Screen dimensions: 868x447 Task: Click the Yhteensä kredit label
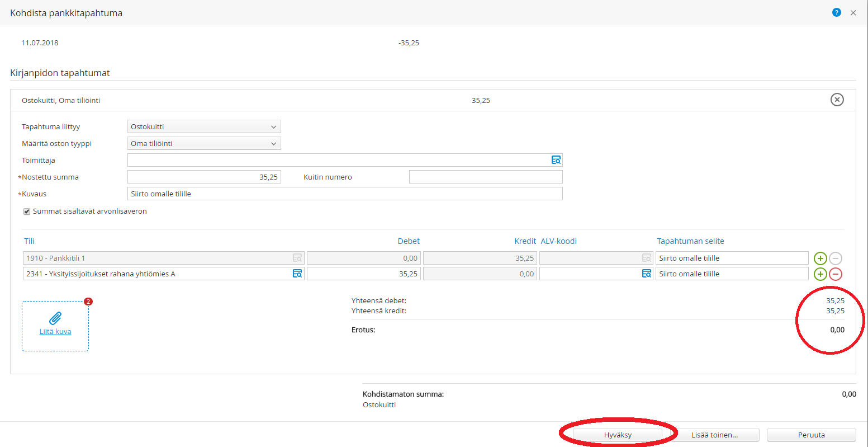point(379,310)
